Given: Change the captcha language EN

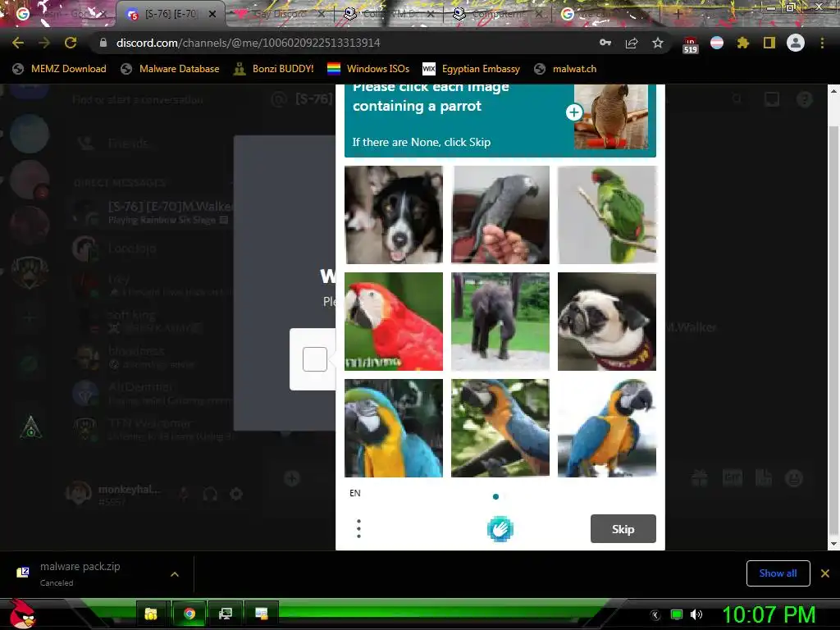Looking at the screenshot, I should tap(354, 493).
